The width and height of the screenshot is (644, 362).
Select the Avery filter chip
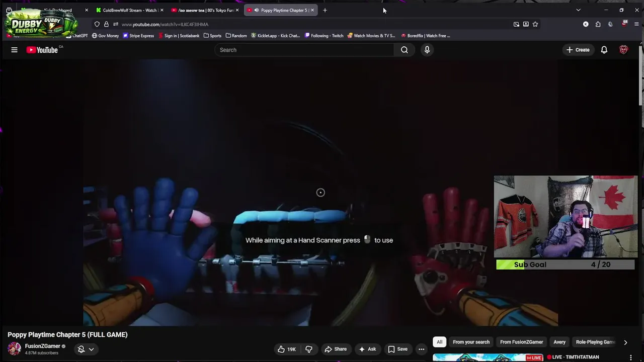pos(559,342)
